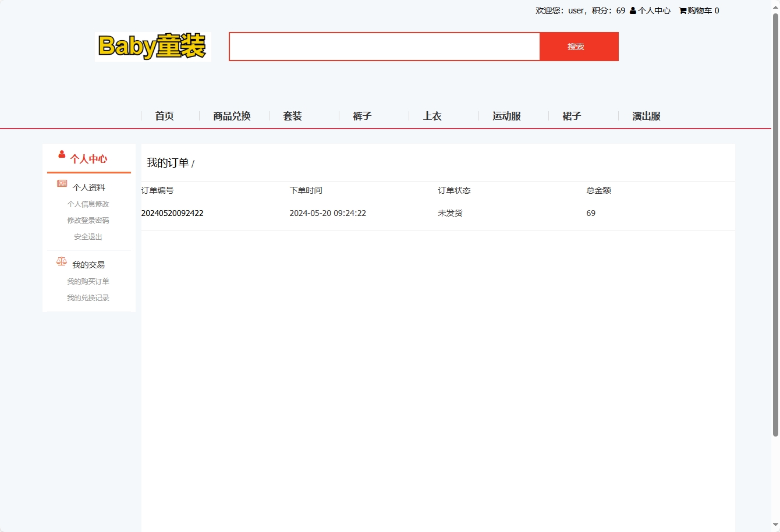
Task: Click inside the search input field
Action: tap(384, 47)
